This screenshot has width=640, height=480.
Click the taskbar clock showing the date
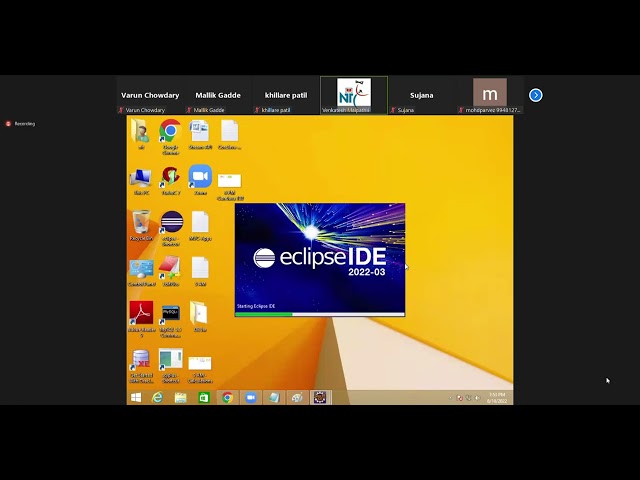pos(497,398)
